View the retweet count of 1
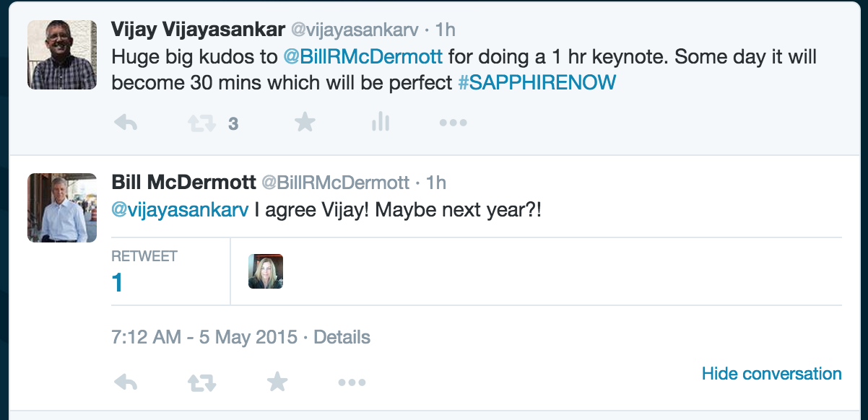 click(x=117, y=281)
